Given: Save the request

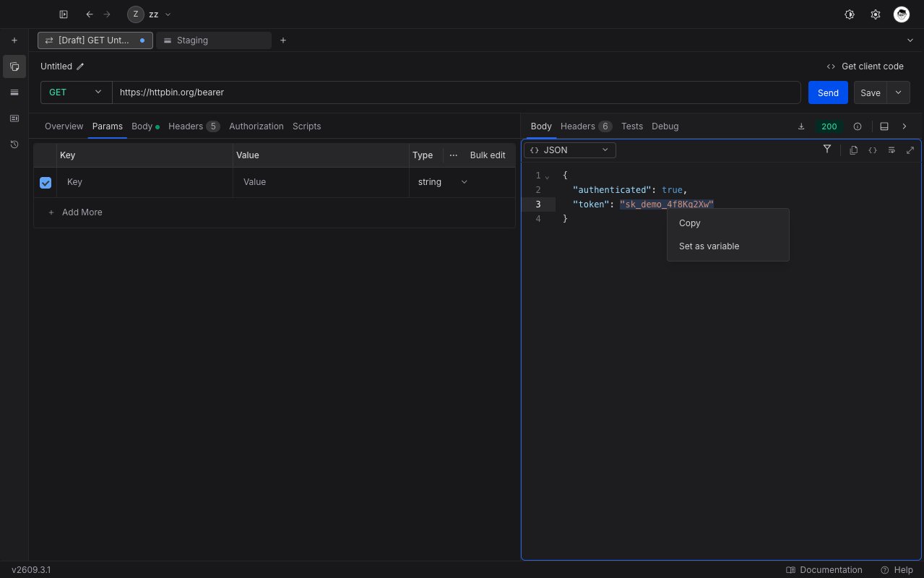Looking at the screenshot, I should pyautogui.click(x=871, y=92).
